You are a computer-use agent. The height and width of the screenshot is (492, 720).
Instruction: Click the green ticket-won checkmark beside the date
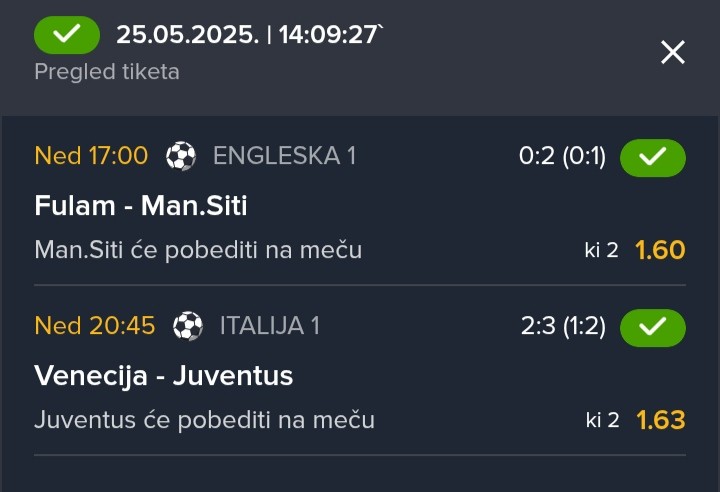click(x=67, y=35)
